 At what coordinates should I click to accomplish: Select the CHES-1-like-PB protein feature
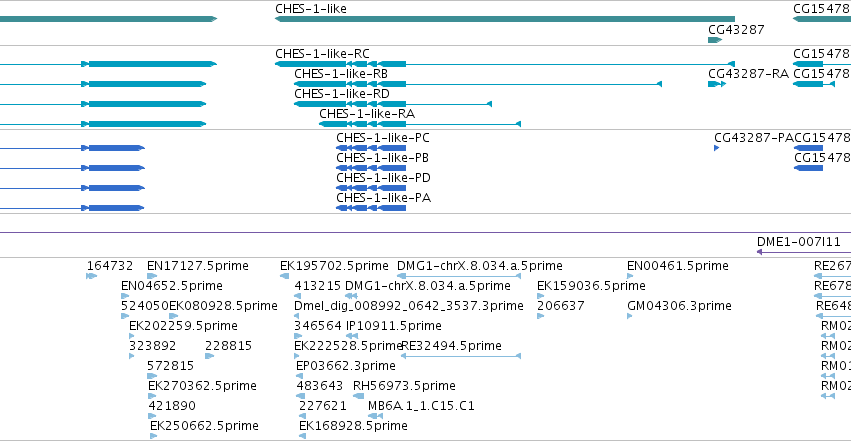371,168
